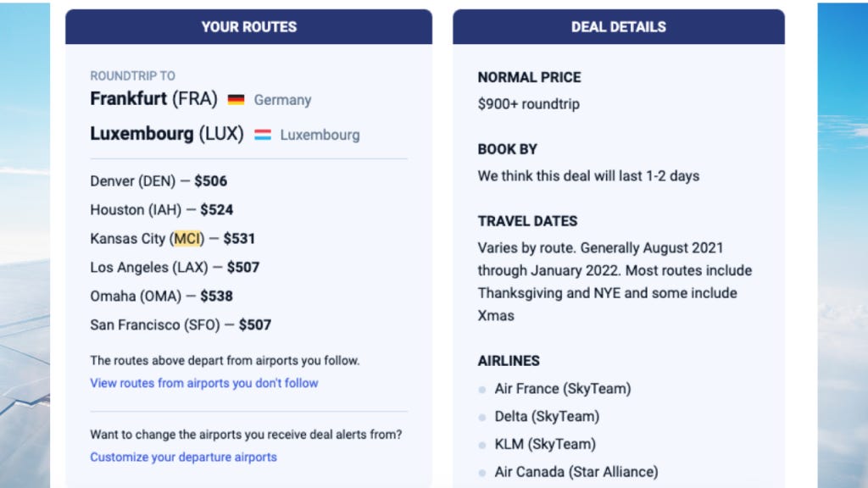Viewport: 868px width, 488px height.
Task: Select the San Francisco (SFO) $507 route
Action: pyautogui.click(x=181, y=324)
